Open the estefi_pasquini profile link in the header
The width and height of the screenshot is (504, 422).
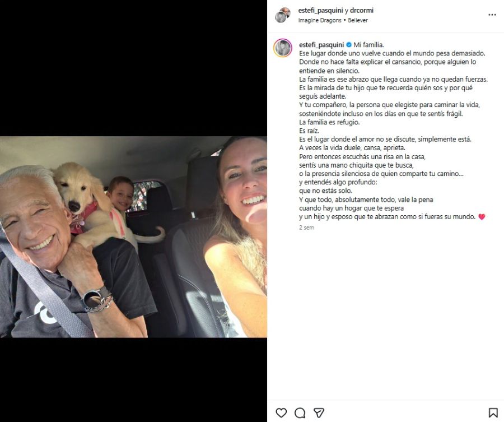click(x=320, y=10)
